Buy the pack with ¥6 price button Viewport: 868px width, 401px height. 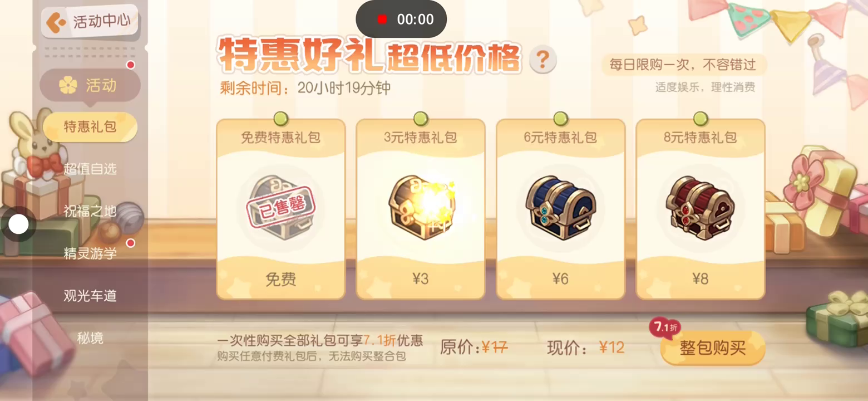click(561, 278)
